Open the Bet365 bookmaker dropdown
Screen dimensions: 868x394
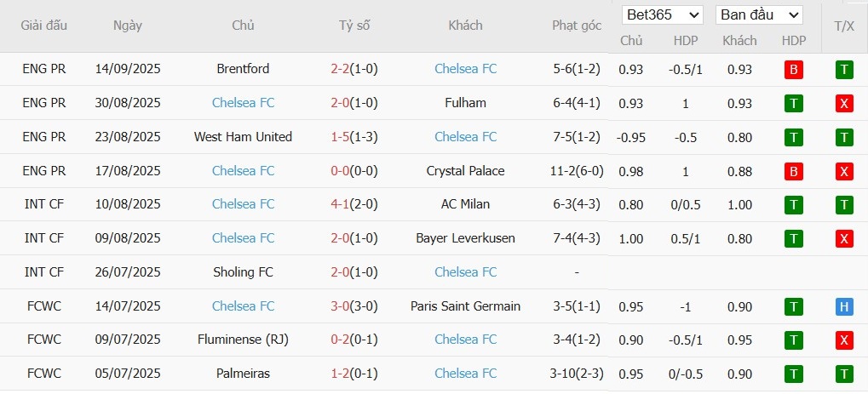pyautogui.click(x=663, y=15)
